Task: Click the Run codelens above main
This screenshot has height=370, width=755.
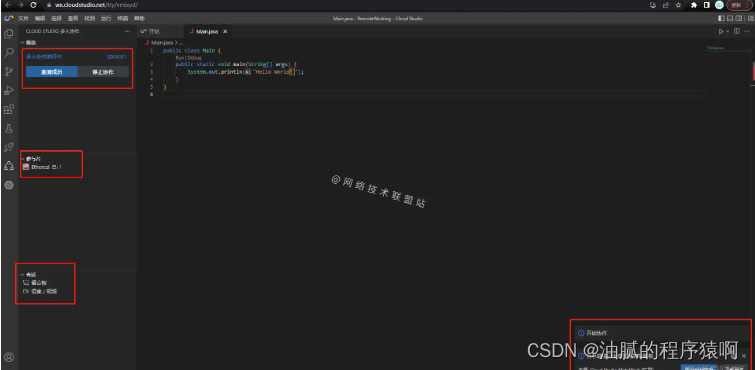Action: (180, 57)
